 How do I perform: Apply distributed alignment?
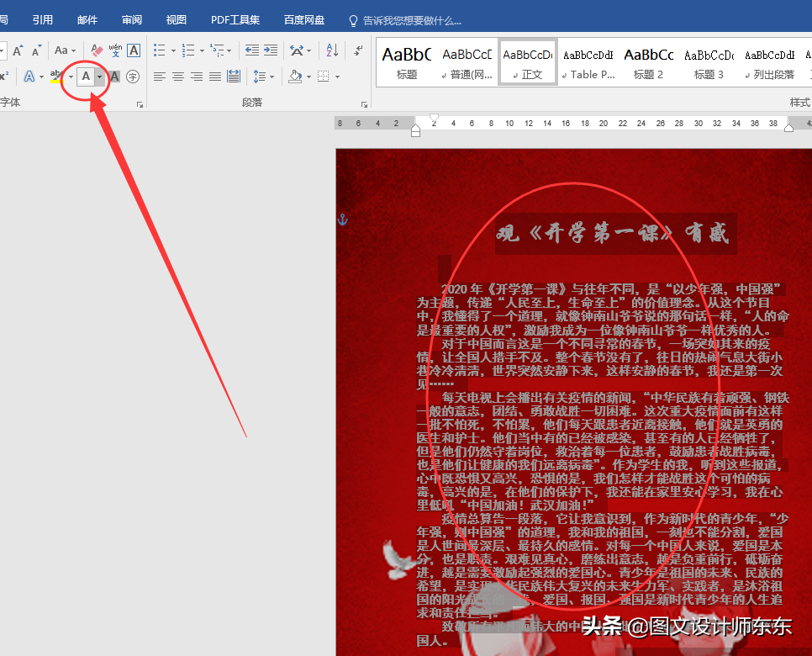coord(234,77)
